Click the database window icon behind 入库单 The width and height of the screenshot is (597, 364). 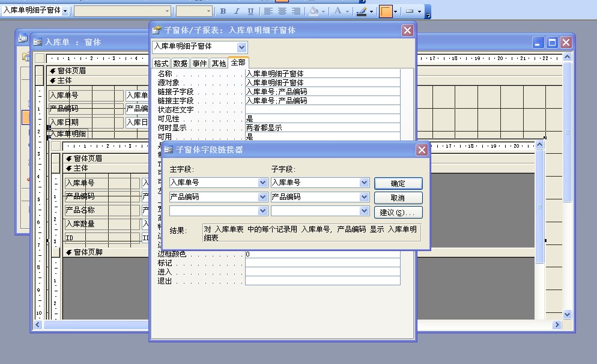pos(23,38)
